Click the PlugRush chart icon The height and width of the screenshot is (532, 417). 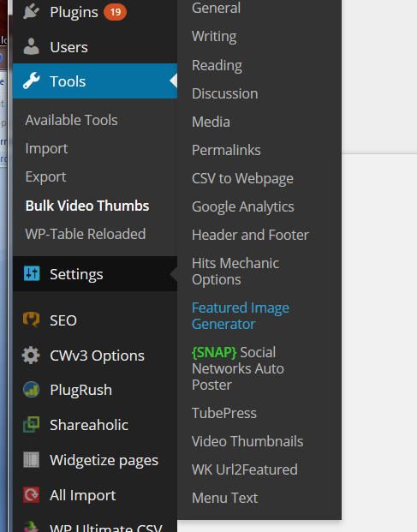pos(31,390)
